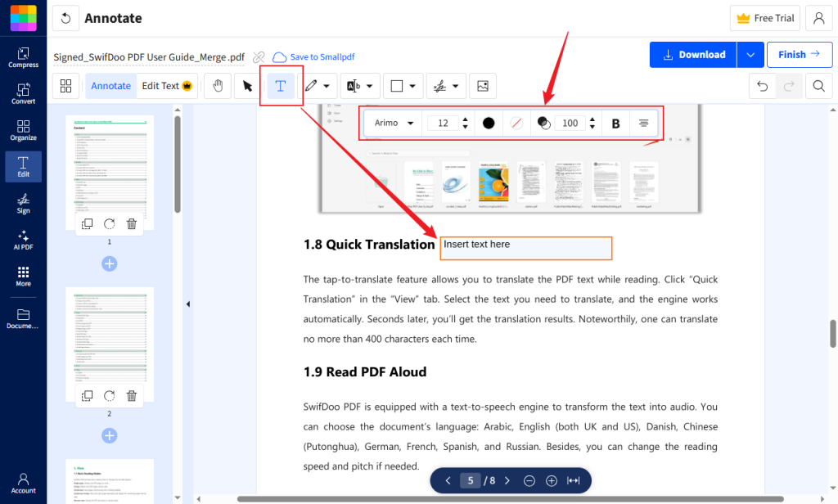Expand the shape tool options dropdown

click(412, 85)
